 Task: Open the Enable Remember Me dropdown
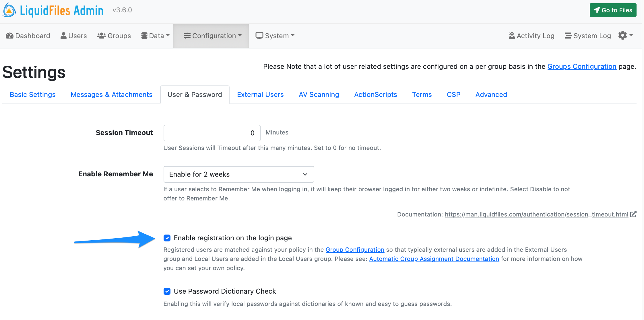pyautogui.click(x=238, y=174)
